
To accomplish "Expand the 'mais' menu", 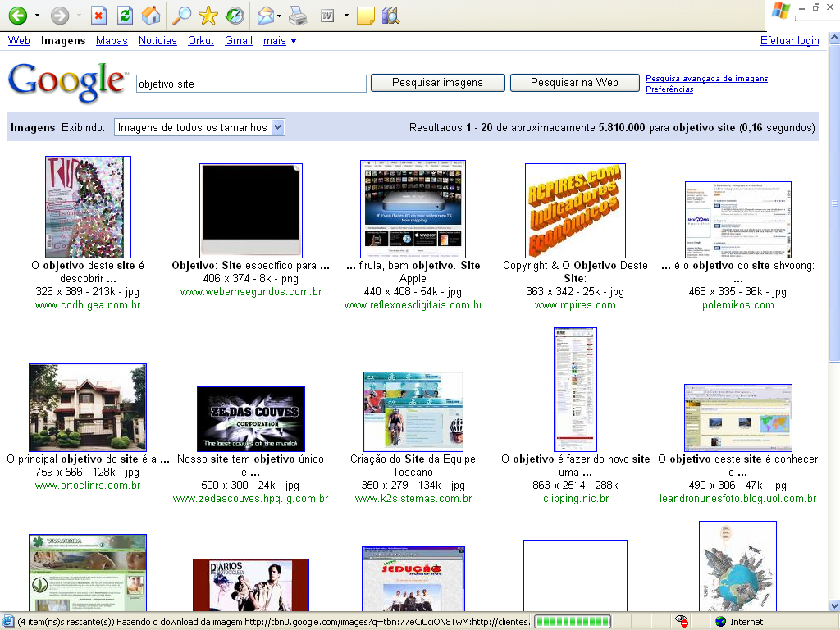I will [x=280, y=40].
